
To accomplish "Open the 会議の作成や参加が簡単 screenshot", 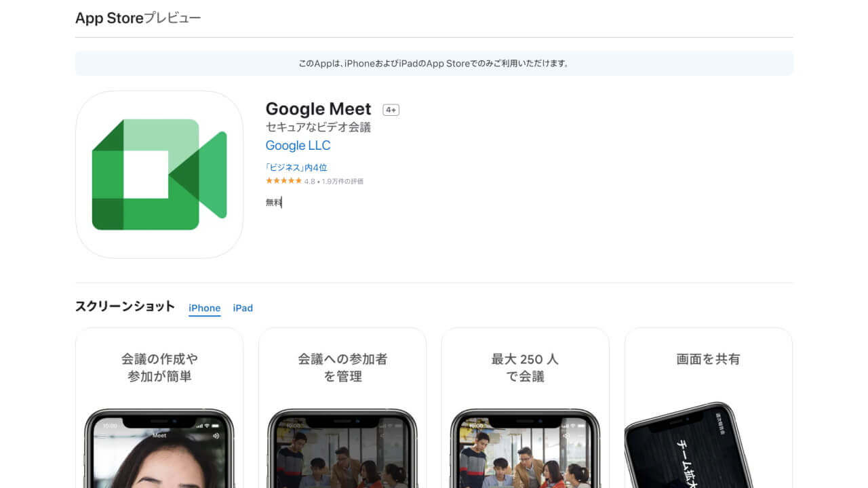I will [x=159, y=407].
